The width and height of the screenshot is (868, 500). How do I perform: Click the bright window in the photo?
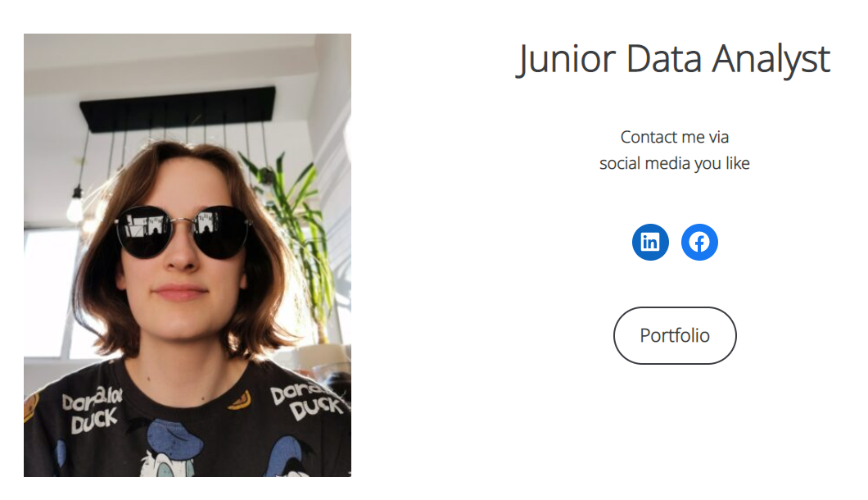click(47, 287)
